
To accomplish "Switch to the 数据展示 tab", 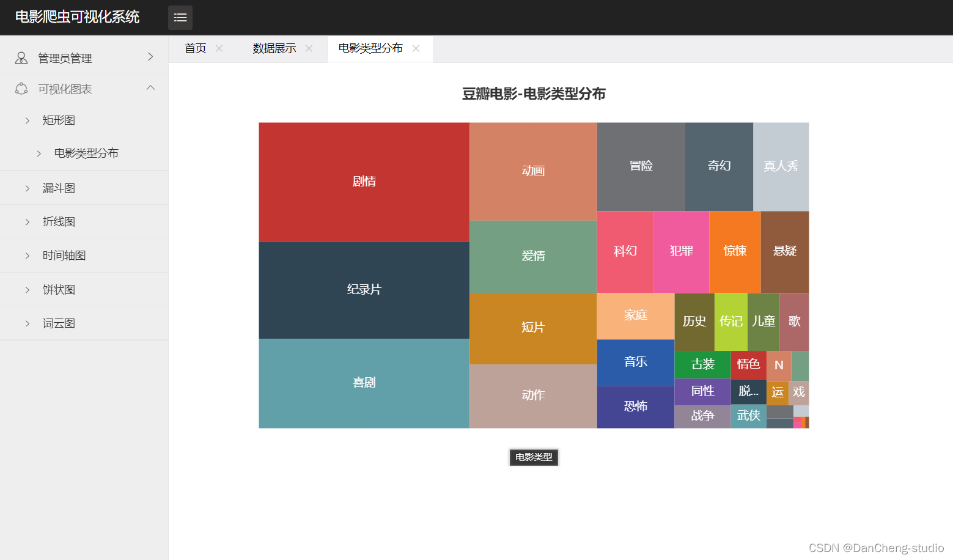I will (x=274, y=48).
